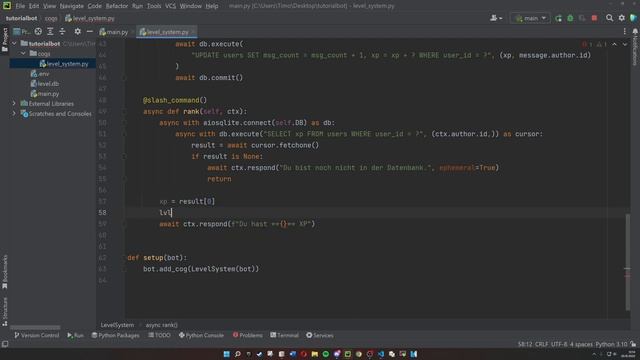640x360 pixels.
Task: Click UTF-8 encoding selector
Action: point(560,344)
